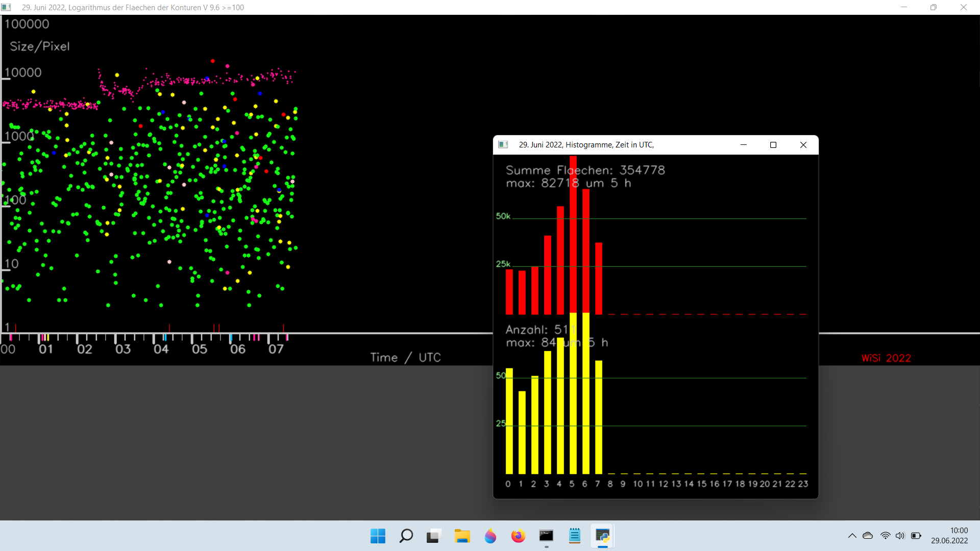Click the 'Time / UTC' axis label
This screenshot has width=980, height=551.
(x=405, y=358)
